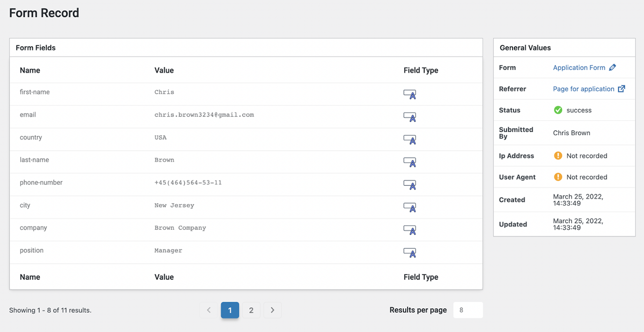Click the field type icon for first-name

(x=409, y=94)
